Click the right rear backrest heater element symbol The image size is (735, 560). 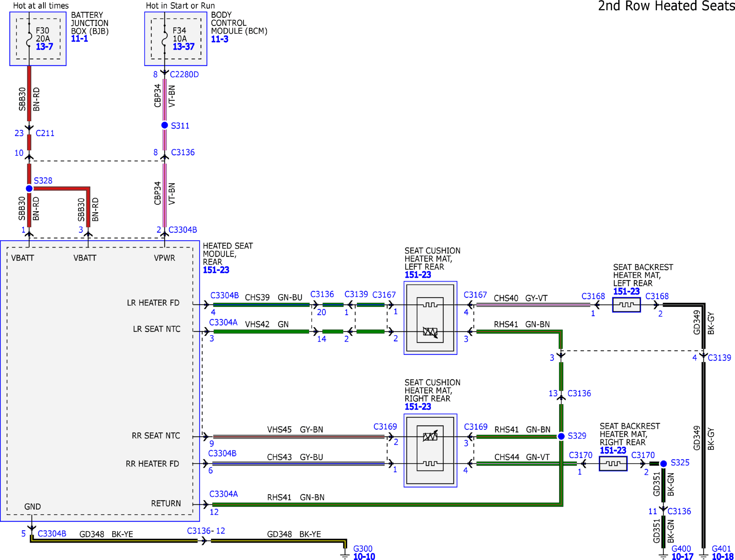point(613,464)
